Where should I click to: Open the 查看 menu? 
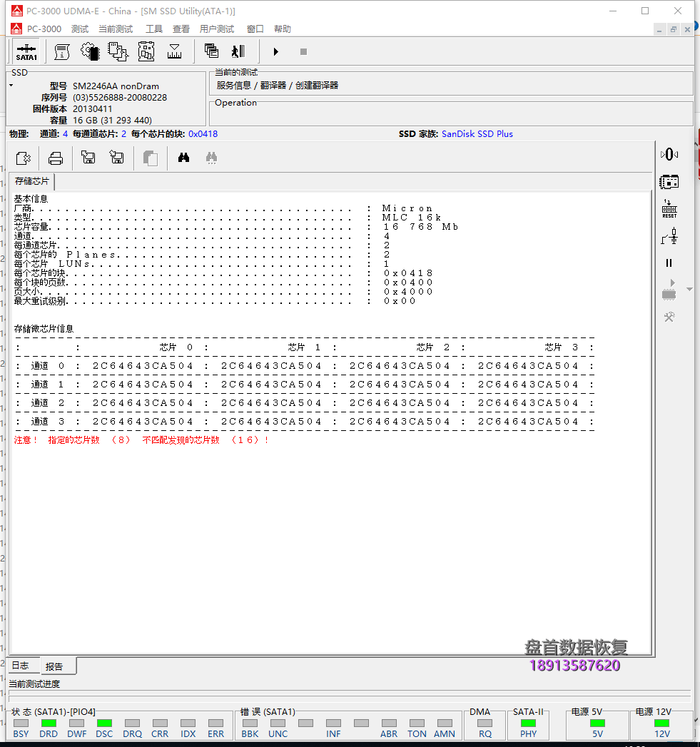[x=181, y=29]
